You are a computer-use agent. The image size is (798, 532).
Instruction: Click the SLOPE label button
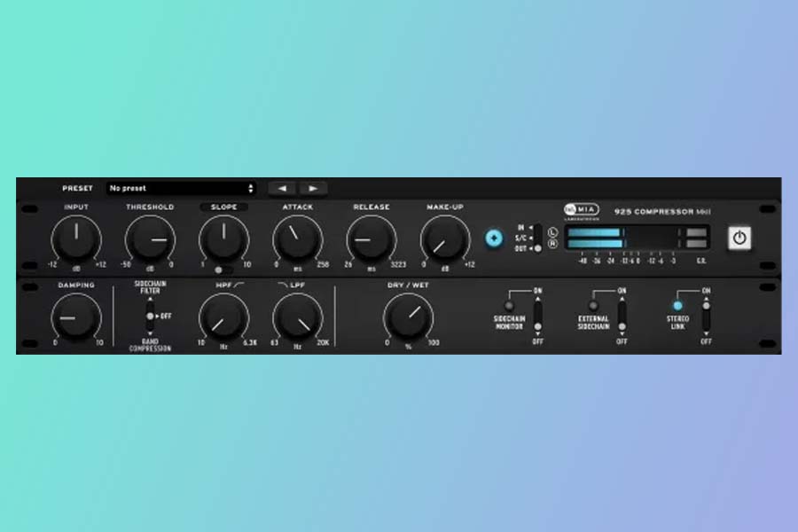coord(223,207)
